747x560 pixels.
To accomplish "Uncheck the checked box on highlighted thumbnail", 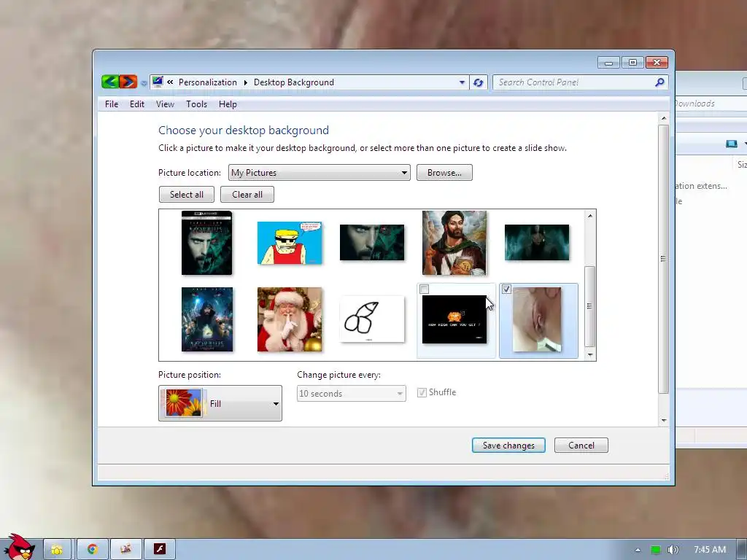I will click(506, 289).
